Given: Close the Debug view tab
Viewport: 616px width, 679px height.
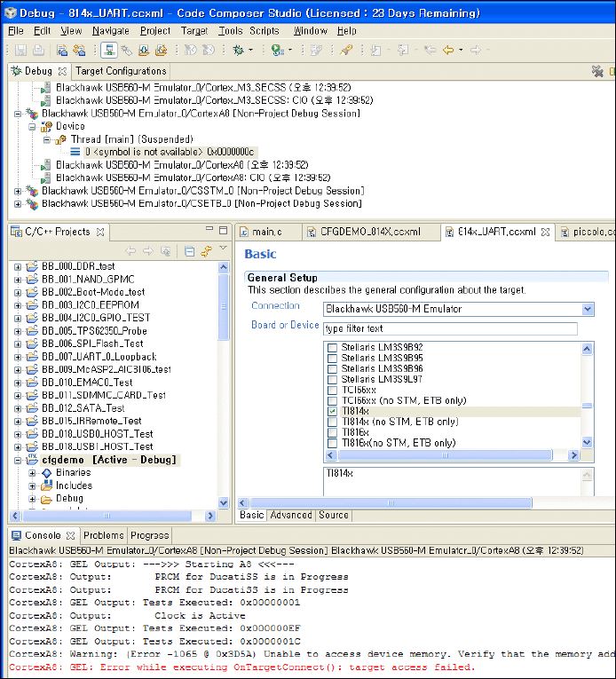Looking at the screenshot, I should pos(62,71).
